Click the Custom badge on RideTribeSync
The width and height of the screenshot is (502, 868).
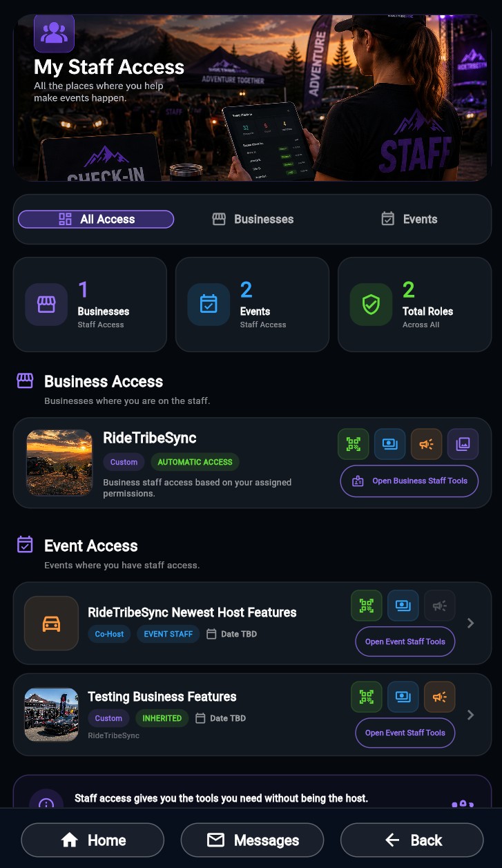pyautogui.click(x=124, y=462)
